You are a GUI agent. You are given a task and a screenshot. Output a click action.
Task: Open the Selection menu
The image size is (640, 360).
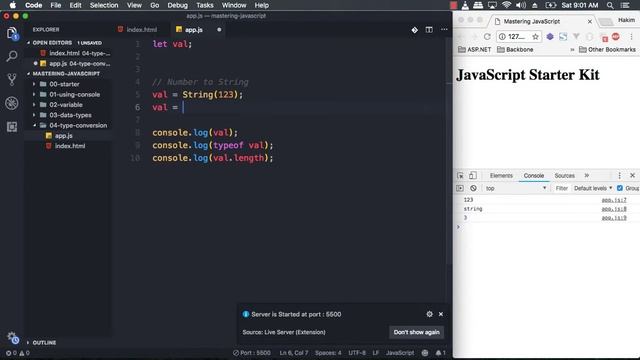pos(104,5)
